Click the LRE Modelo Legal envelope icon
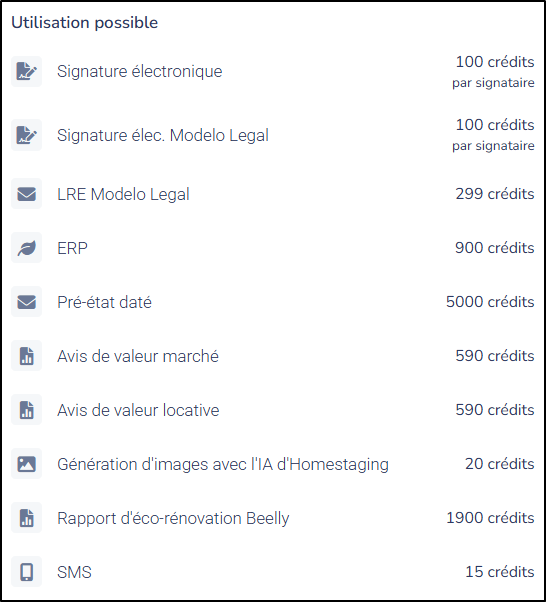 click(x=26, y=194)
